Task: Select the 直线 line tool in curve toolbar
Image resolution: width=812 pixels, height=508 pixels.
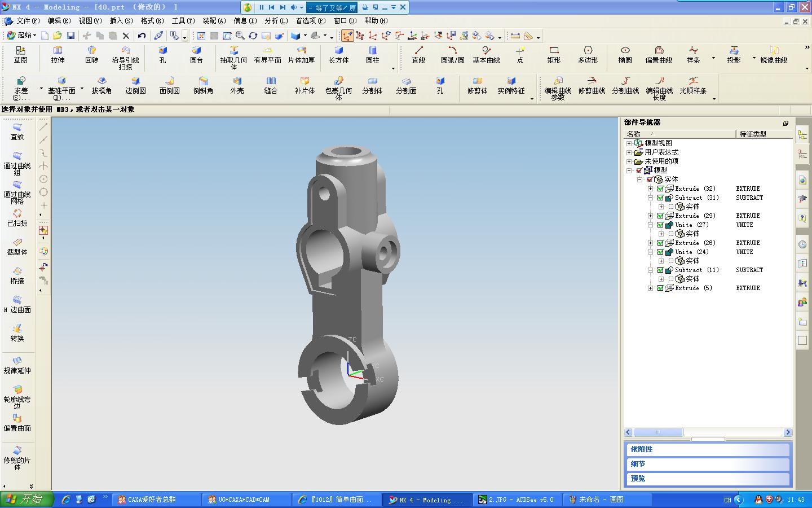Action: pos(418,55)
